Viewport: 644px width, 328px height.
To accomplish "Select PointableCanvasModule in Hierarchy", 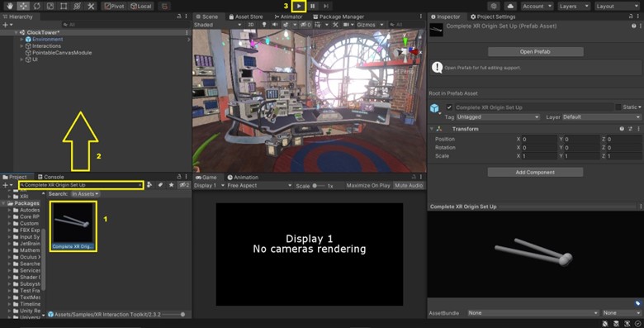I will tap(62, 53).
